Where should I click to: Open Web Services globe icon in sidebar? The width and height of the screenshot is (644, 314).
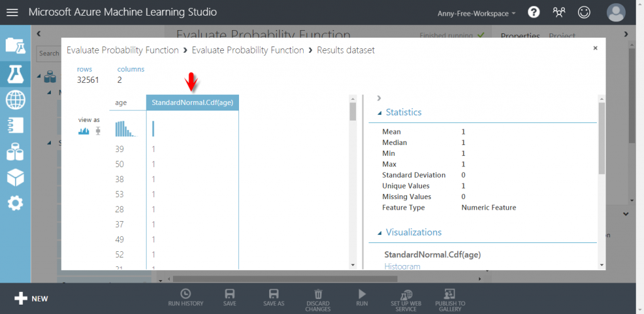(15, 99)
